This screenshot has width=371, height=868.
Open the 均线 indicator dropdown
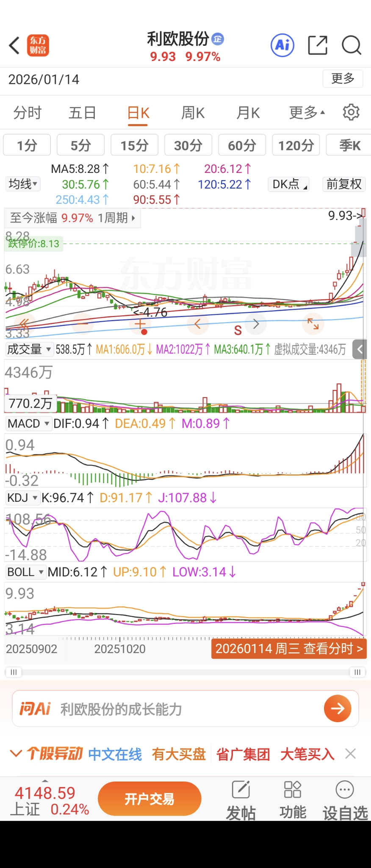(23, 184)
